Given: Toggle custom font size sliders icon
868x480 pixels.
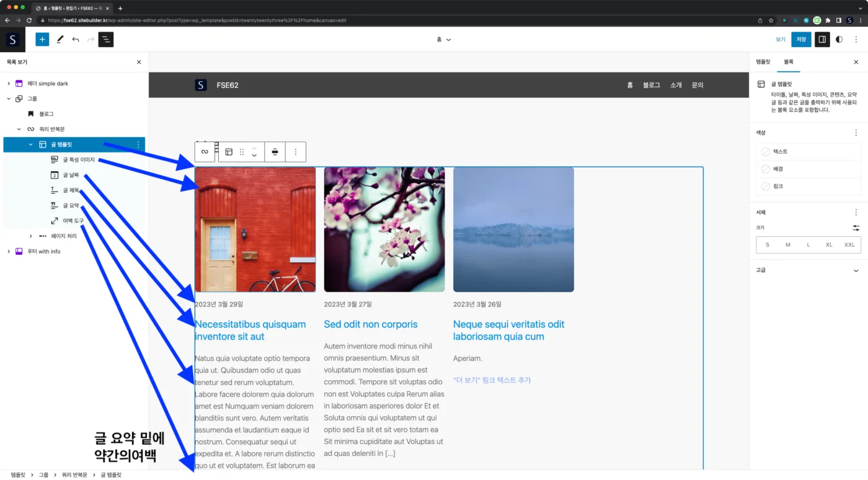Looking at the screenshot, I should point(856,228).
